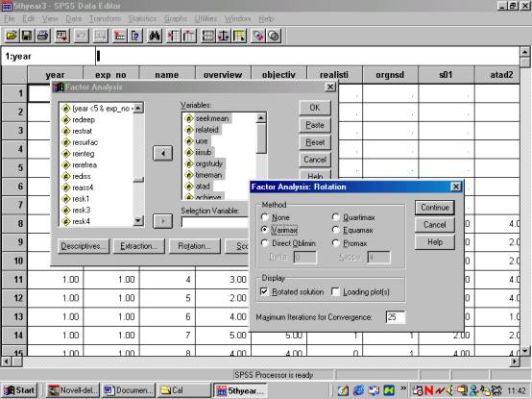Viewport: 532px width, 399px height.
Task: Open the Transform menu
Action: (105, 18)
